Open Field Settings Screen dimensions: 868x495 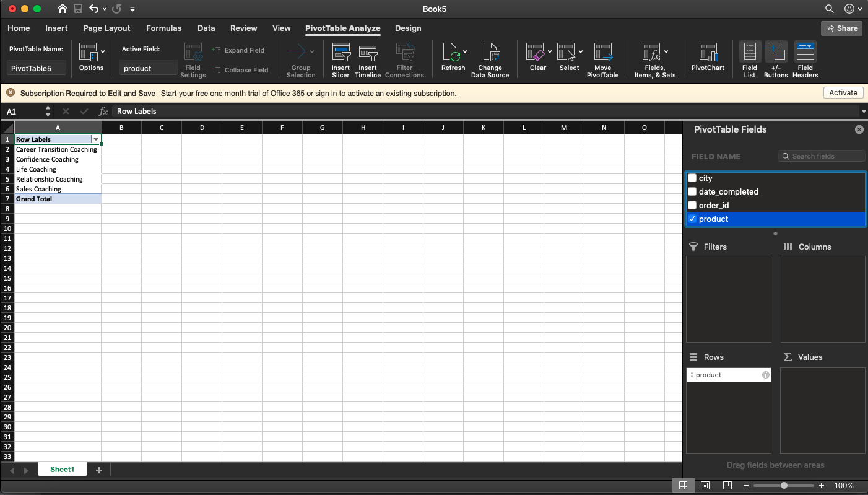(x=193, y=61)
